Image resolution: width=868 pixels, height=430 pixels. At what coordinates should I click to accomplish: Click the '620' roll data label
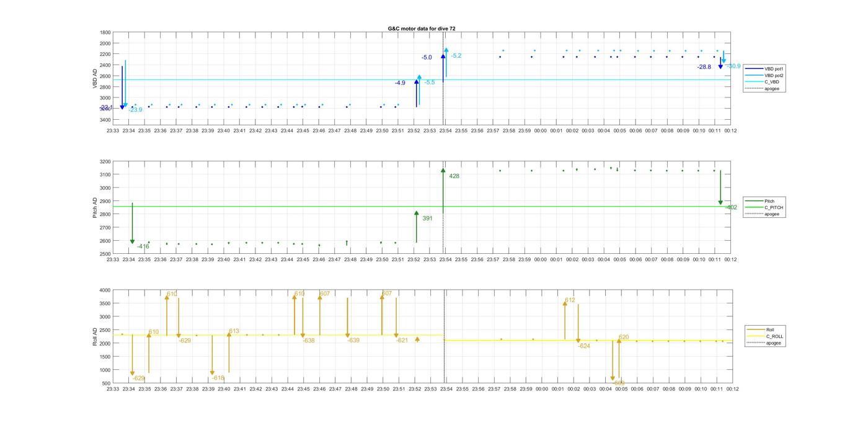point(624,338)
